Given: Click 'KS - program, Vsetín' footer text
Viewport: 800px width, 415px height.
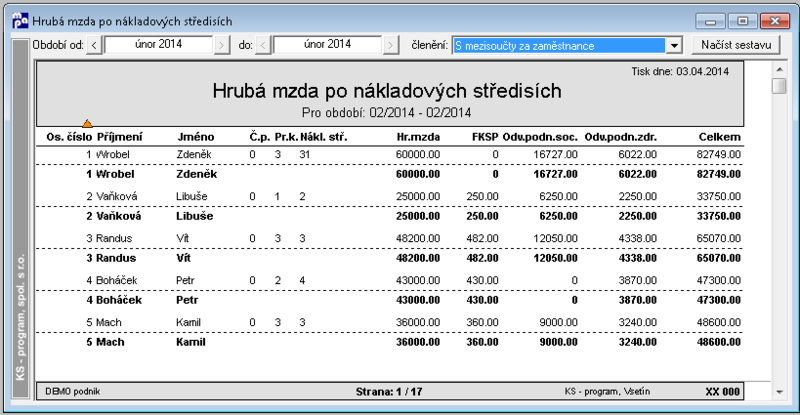Looking at the screenshot, I should coord(607,392).
